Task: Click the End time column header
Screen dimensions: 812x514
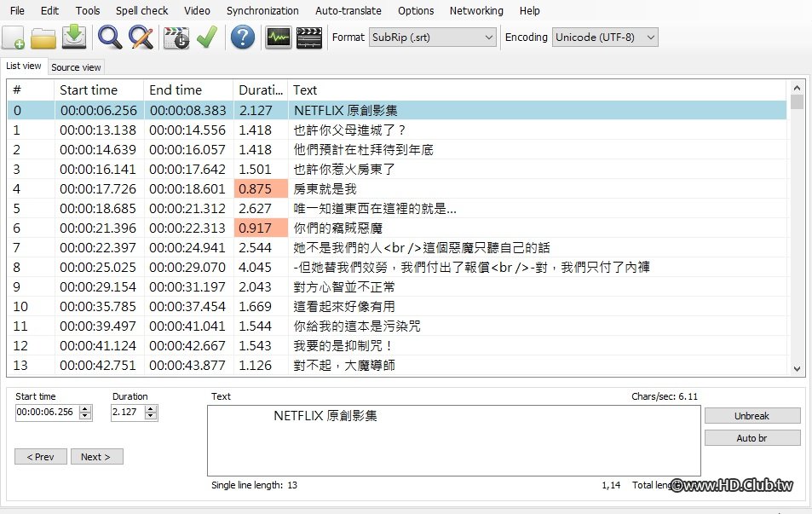Action: tap(188, 90)
